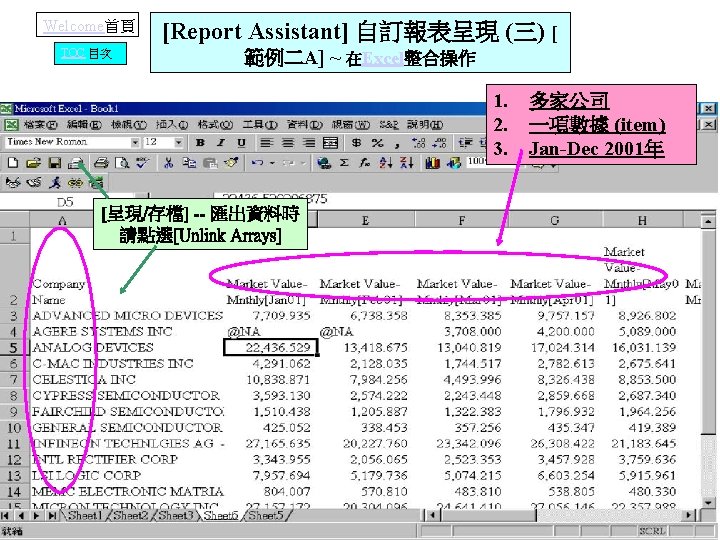Click the Open file folder icon
Screen dimensions: 720x540
(34, 163)
